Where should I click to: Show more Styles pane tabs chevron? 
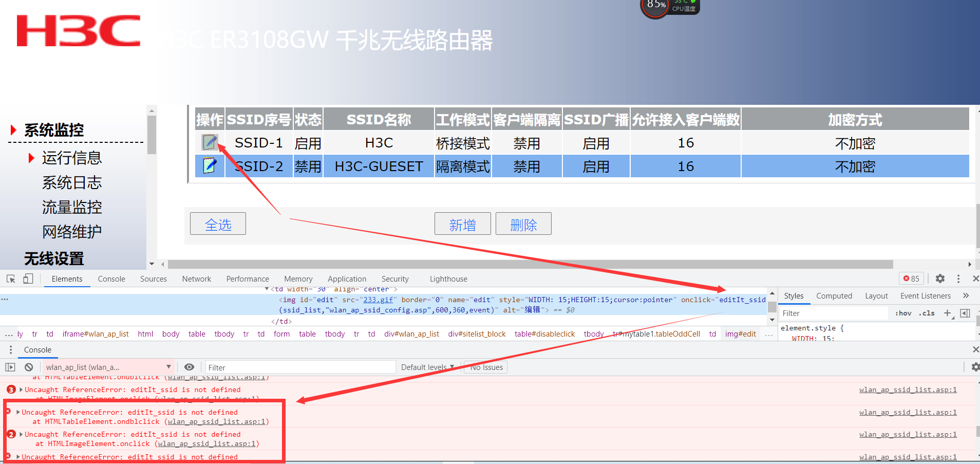[x=966, y=295]
